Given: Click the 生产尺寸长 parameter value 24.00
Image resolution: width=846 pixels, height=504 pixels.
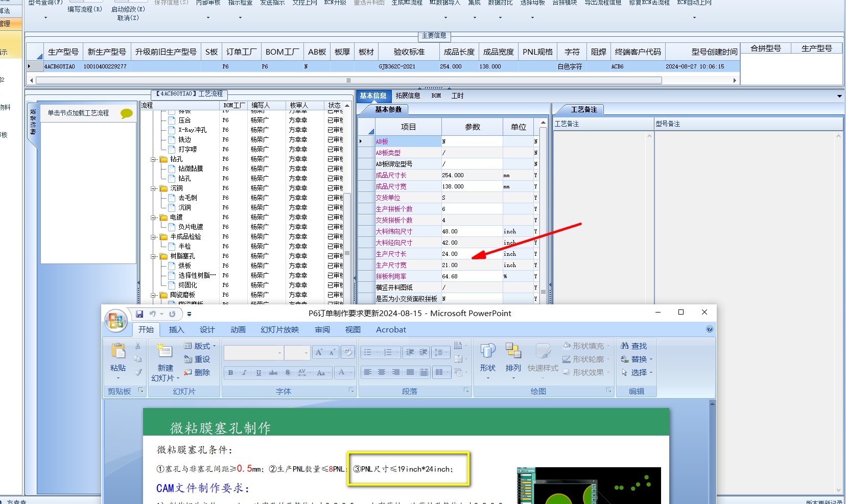Looking at the screenshot, I should point(472,254).
